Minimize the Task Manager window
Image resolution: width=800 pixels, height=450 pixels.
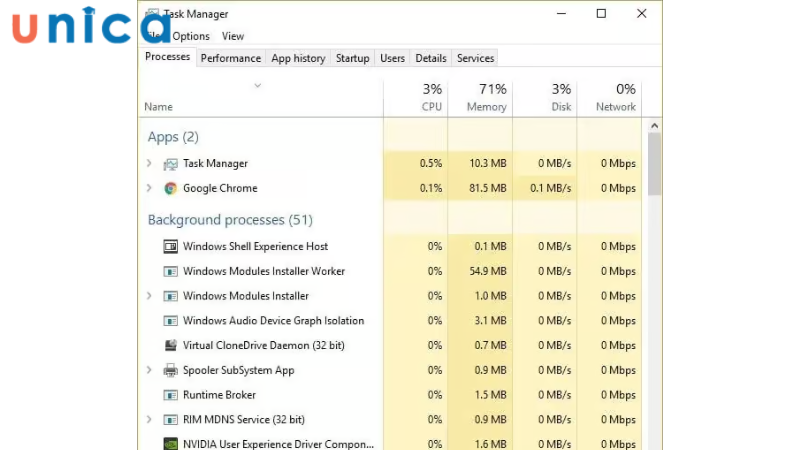pyautogui.click(x=561, y=14)
